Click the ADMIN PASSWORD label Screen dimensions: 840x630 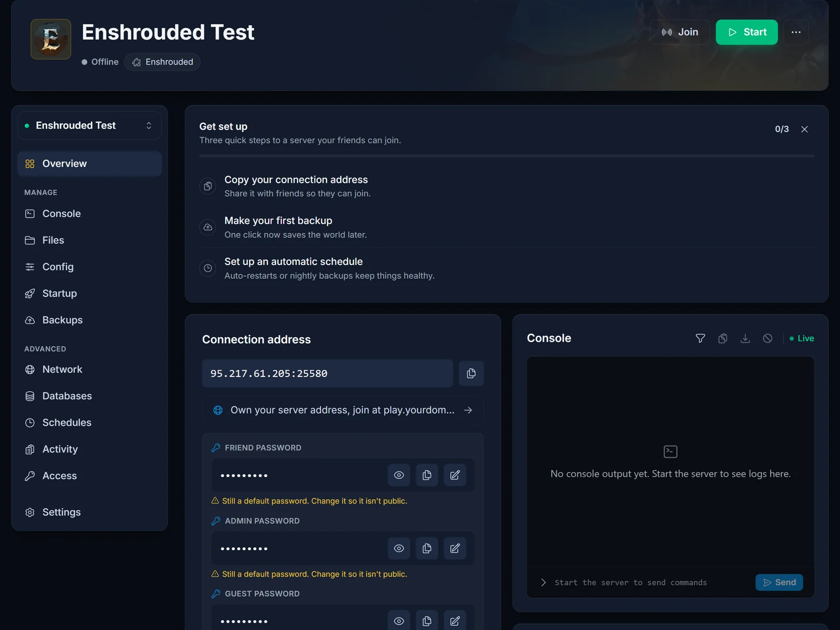click(262, 521)
